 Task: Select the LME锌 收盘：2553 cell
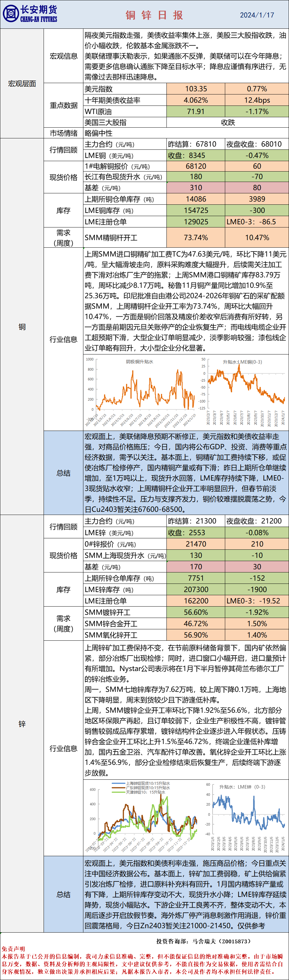click(x=196, y=533)
